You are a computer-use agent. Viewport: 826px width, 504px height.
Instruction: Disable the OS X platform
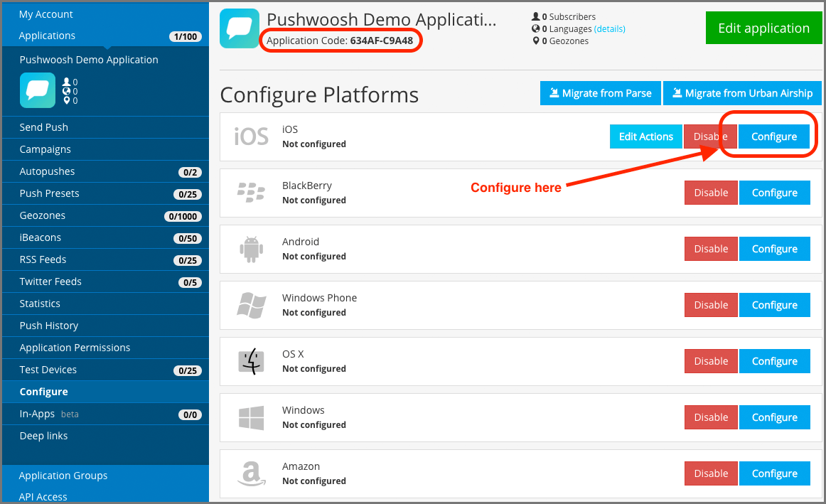(711, 361)
